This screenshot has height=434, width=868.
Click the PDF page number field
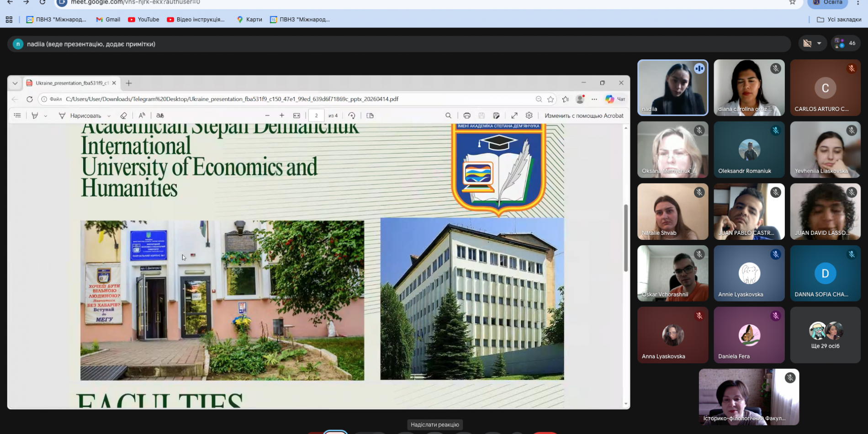click(316, 116)
